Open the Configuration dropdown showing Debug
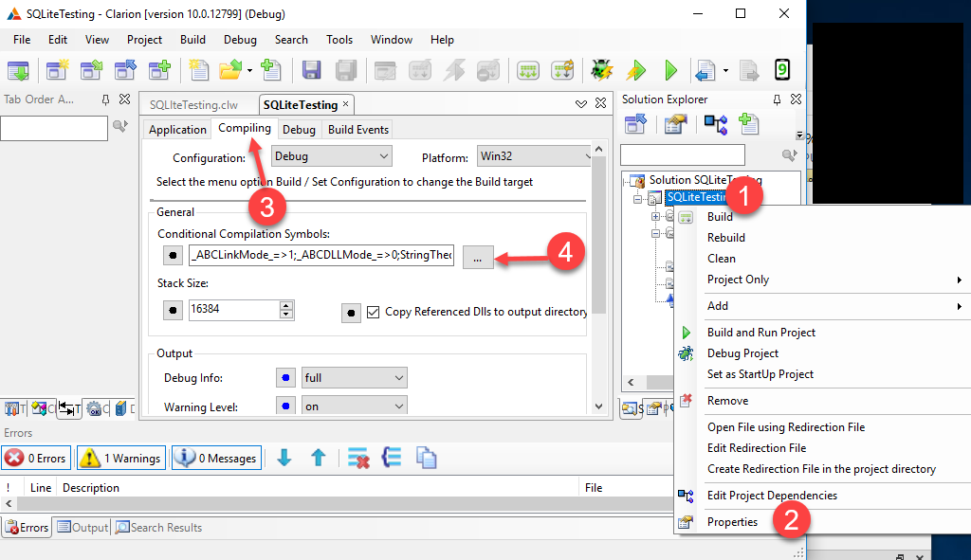The image size is (971, 560). [331, 156]
